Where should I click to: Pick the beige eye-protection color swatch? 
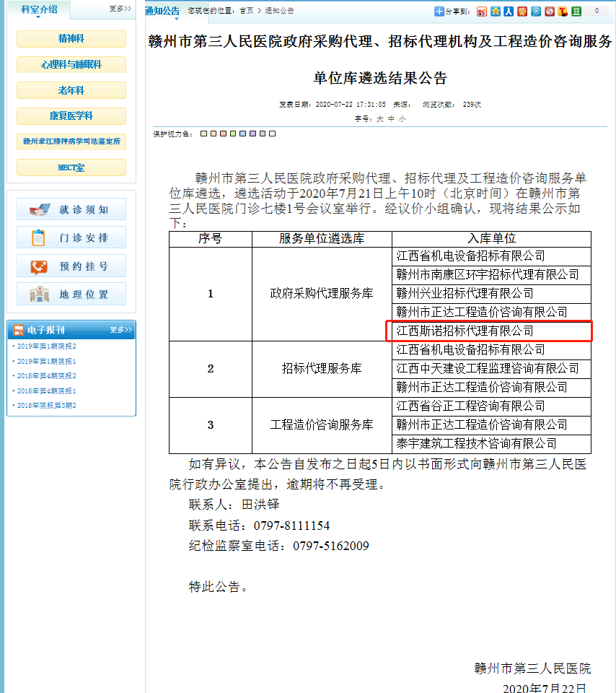click(214, 134)
